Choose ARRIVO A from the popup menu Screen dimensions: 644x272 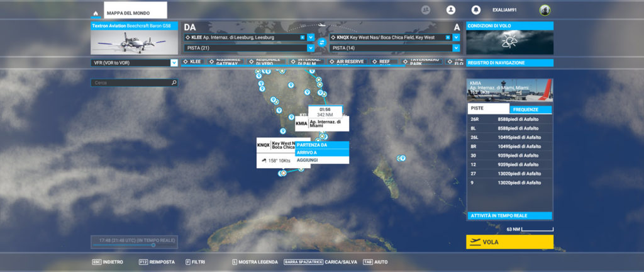[x=323, y=152]
